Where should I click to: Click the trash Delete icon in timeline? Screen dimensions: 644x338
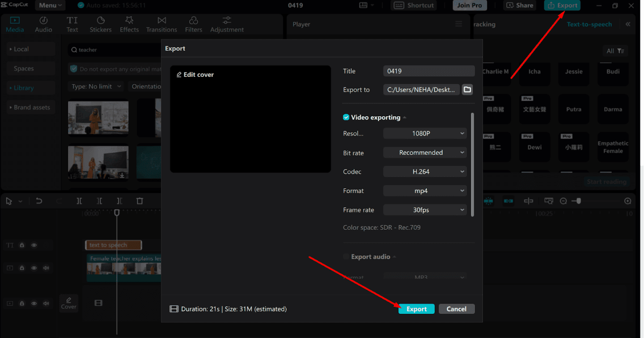coord(140,201)
